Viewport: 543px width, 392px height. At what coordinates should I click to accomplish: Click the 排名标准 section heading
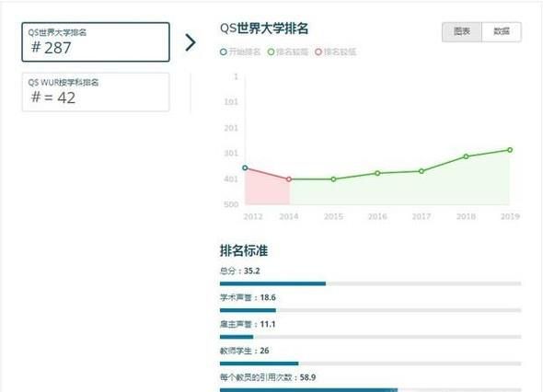[244, 250]
